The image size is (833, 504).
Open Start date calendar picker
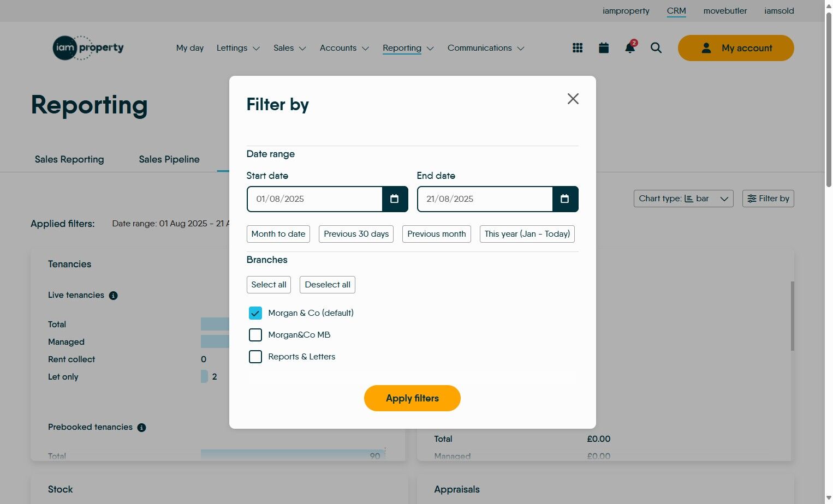pyautogui.click(x=395, y=199)
